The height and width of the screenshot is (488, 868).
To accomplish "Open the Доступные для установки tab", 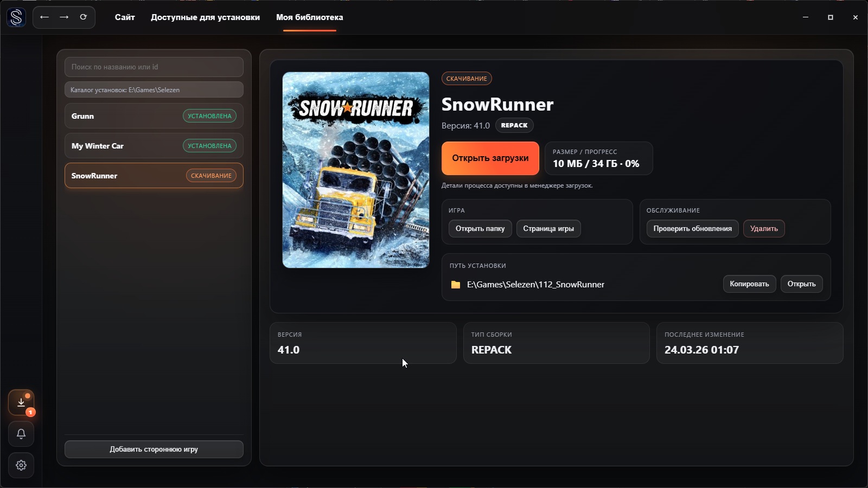I will 205,17.
